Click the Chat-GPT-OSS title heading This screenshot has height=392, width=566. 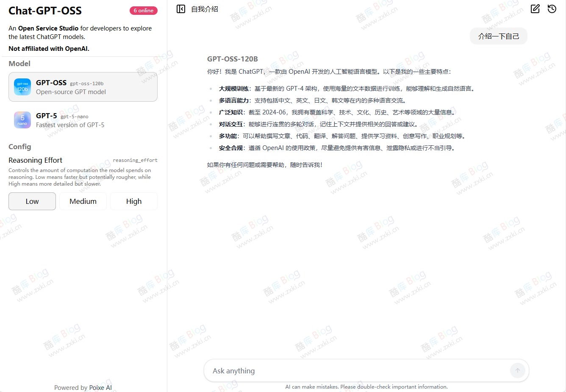click(45, 10)
